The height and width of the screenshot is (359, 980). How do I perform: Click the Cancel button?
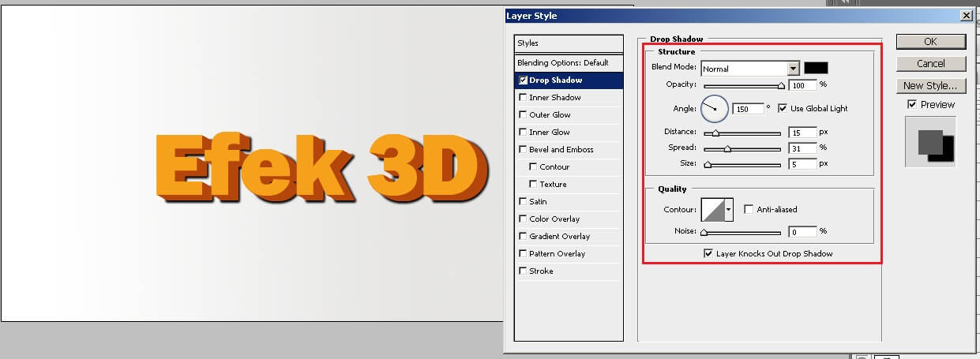[930, 64]
